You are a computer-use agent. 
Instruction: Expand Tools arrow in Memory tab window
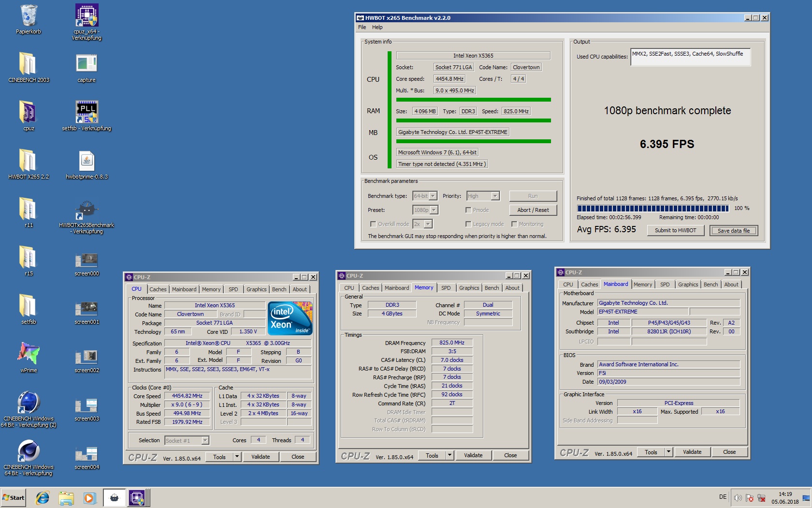click(449, 455)
